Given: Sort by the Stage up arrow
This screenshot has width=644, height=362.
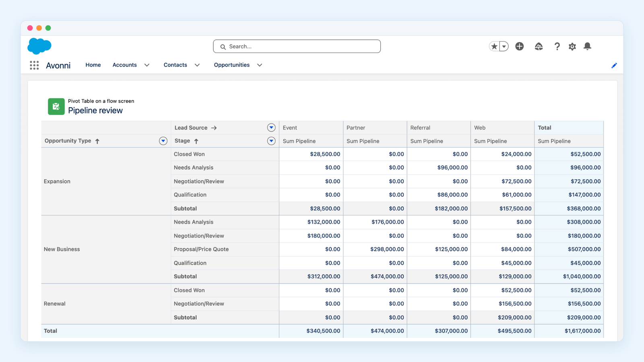Looking at the screenshot, I should (196, 141).
